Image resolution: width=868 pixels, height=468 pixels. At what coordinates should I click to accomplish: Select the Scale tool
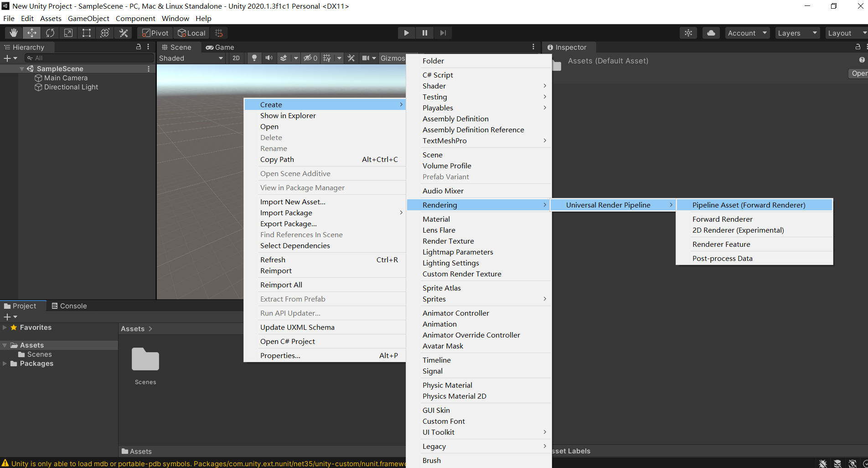[68, 32]
